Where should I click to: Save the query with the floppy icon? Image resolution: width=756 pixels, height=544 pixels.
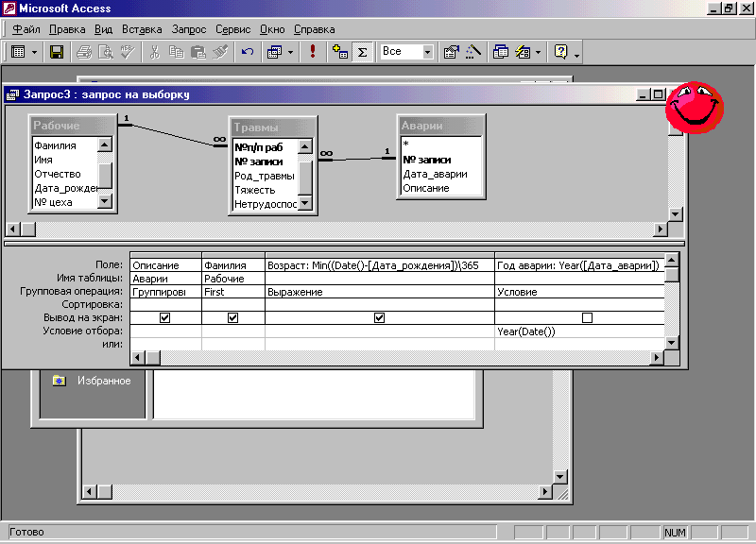pos(57,52)
